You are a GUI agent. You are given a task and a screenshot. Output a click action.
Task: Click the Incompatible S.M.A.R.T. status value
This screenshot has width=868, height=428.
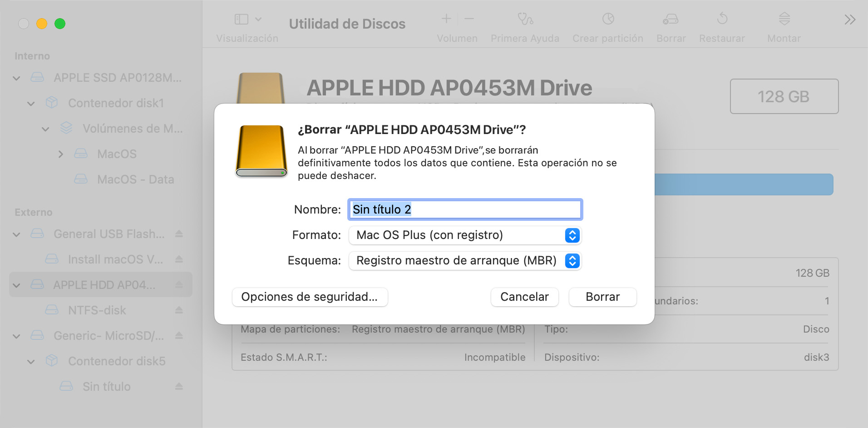[x=495, y=357]
